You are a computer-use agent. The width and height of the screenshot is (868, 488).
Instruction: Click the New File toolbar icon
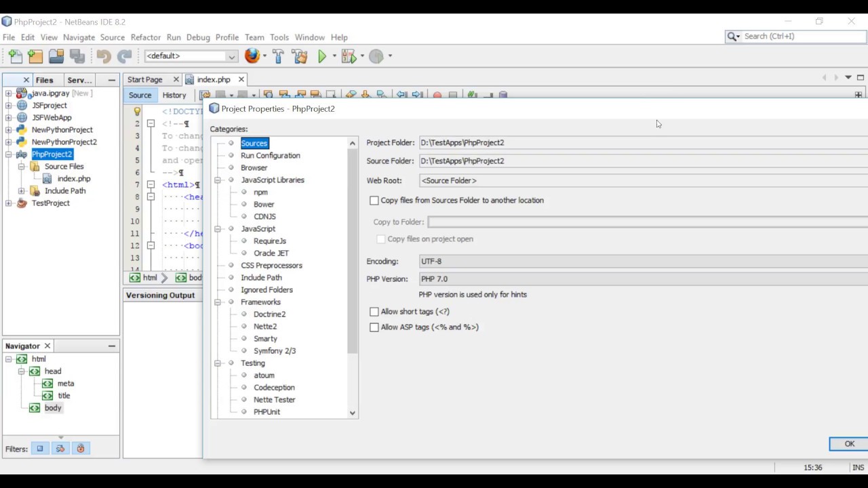(x=15, y=56)
